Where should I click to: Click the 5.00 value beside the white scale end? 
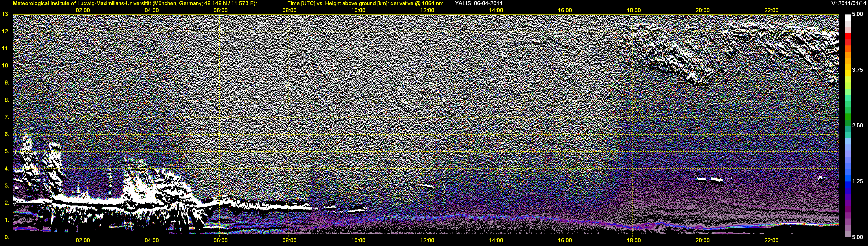[x=858, y=14]
